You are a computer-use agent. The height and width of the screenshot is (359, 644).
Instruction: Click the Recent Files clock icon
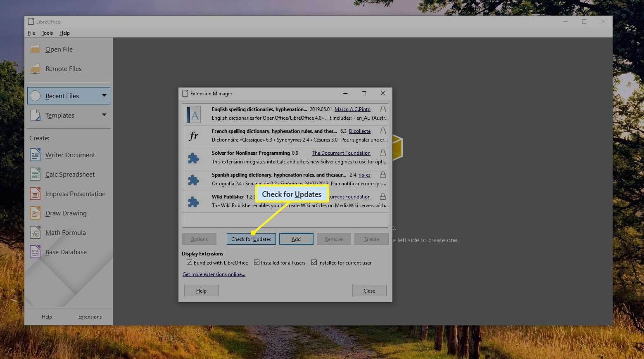tap(35, 96)
